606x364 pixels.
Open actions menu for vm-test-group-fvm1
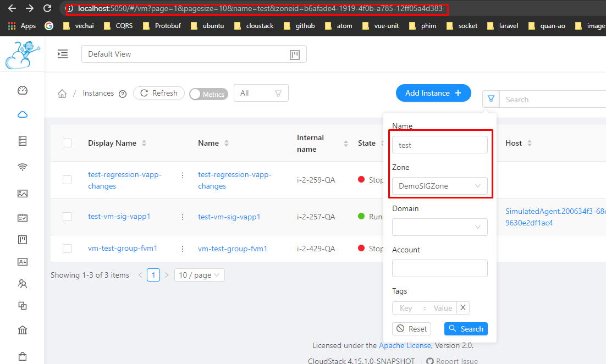(x=183, y=249)
